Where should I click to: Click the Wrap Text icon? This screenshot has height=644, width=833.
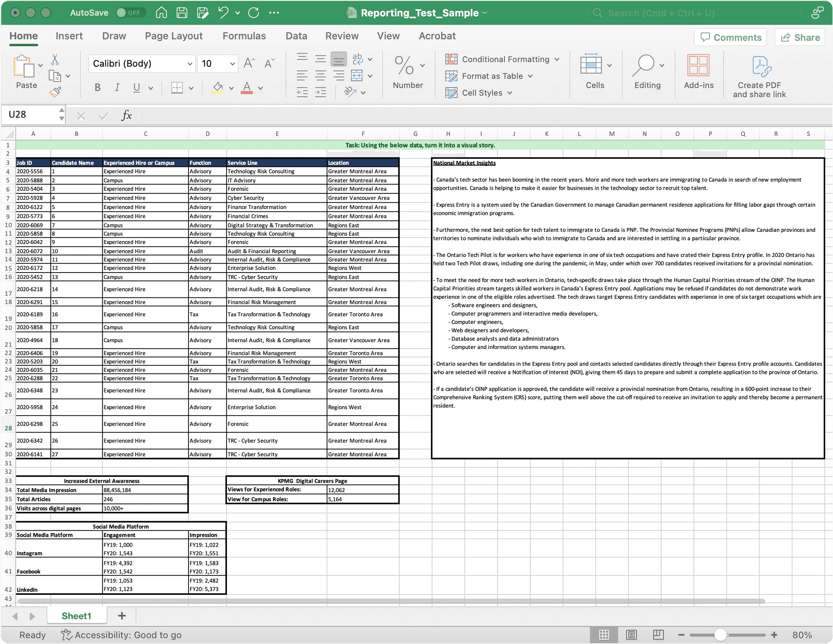pos(358,58)
